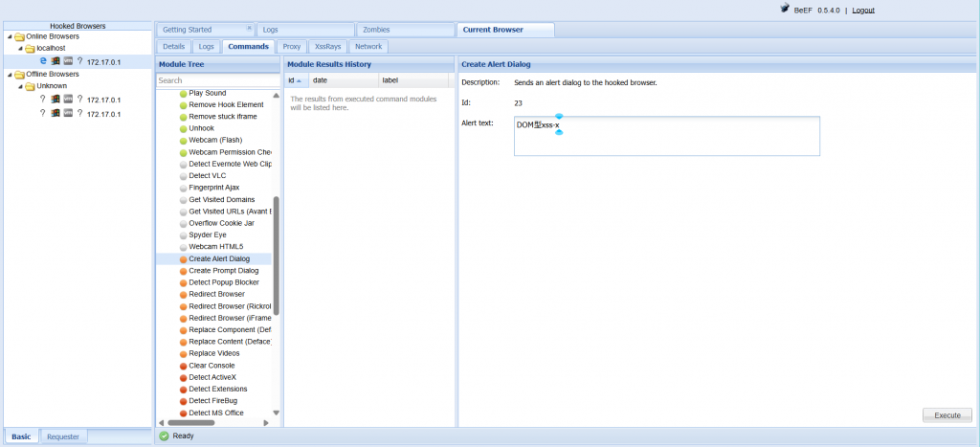Screen dimensions: 980x447
Task: Click the green status dot beside Play Sound
Action: pyautogui.click(x=183, y=93)
